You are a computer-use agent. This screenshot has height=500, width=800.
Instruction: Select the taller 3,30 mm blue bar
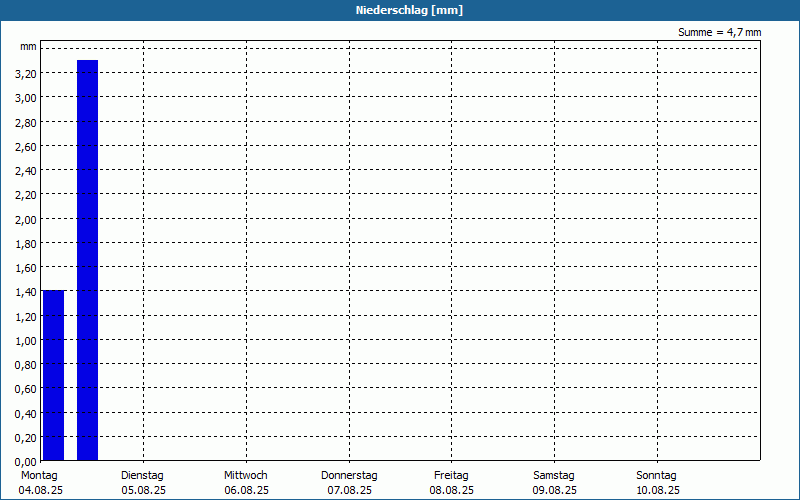[87, 260]
